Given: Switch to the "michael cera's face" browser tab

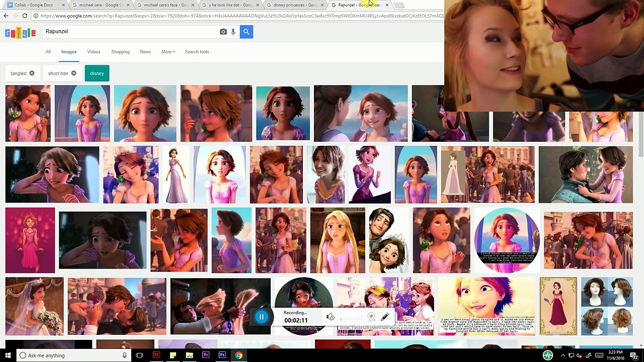Looking at the screenshot, I should pyautogui.click(x=166, y=5).
